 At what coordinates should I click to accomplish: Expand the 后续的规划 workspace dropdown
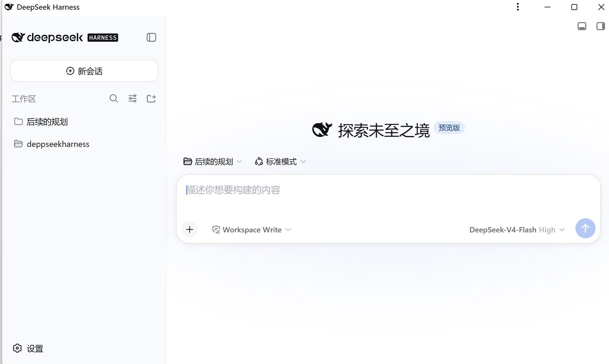(212, 162)
